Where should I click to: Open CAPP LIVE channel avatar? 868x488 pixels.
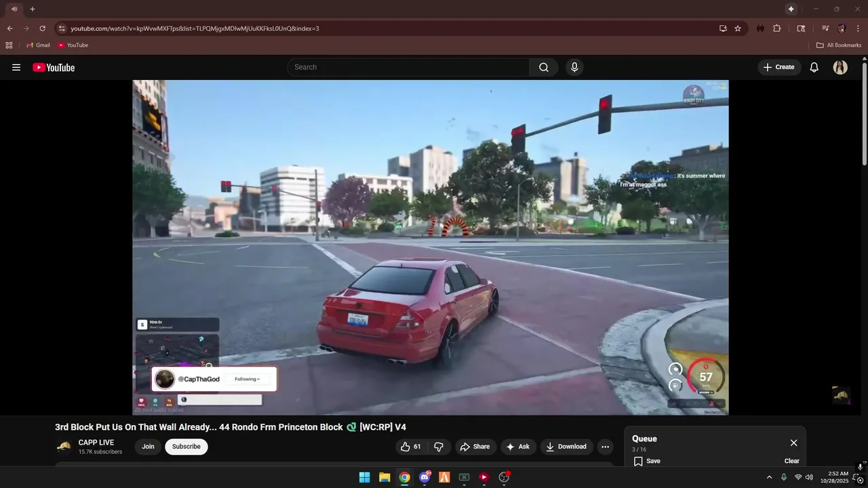[x=64, y=447]
